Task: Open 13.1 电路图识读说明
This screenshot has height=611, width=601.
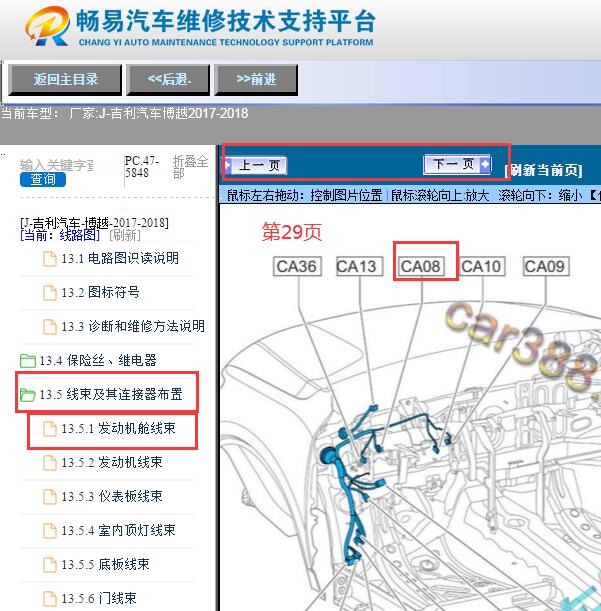Action: click(x=120, y=258)
